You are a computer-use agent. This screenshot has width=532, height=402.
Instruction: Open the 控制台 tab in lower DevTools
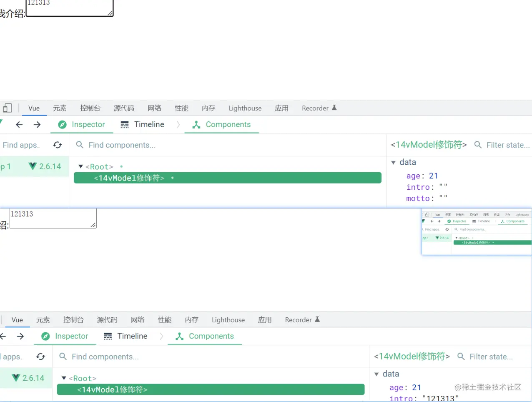(73, 320)
